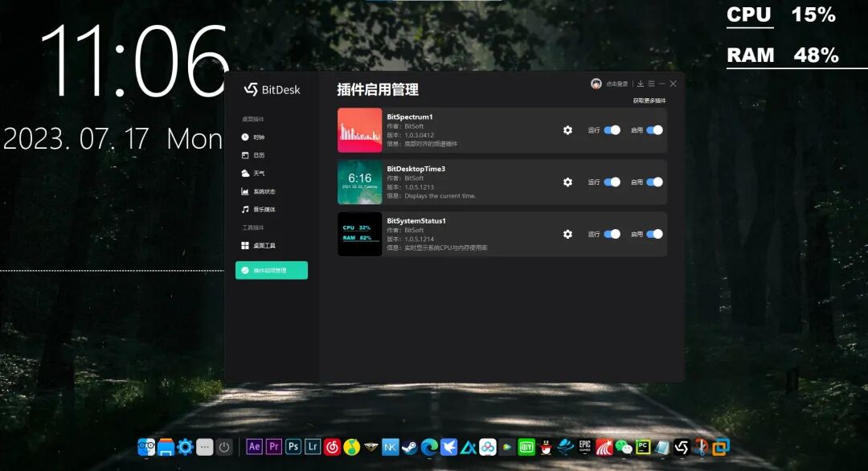Viewport: 868px width, 471px height.
Task: Open the Baidu Netdisk cloud dock icon
Action: pyautogui.click(x=488, y=447)
